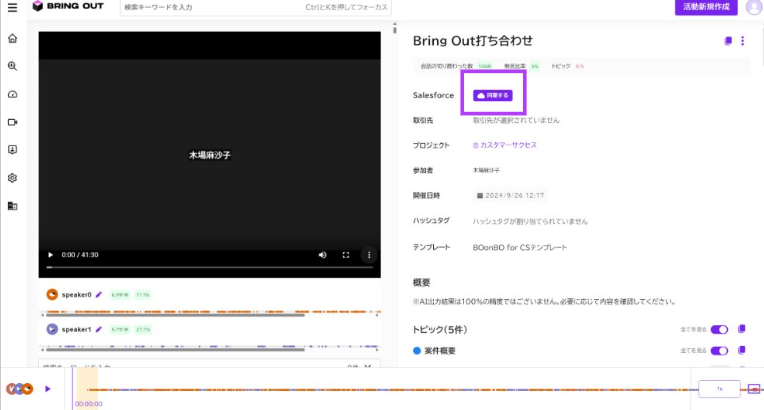Enter fullscreen in the video player

tap(346, 255)
